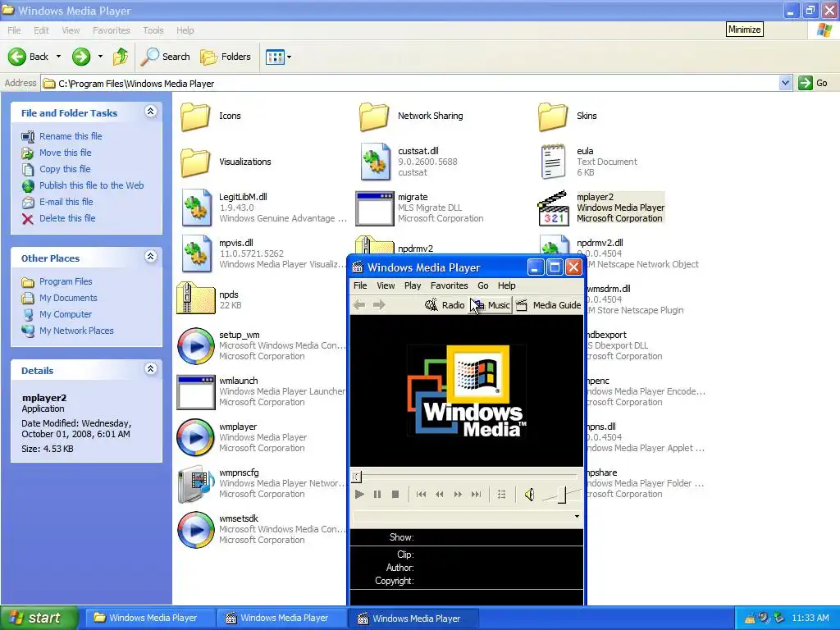Open Media Player Play menu
Screen dimensions: 840x630
pyautogui.click(x=413, y=285)
